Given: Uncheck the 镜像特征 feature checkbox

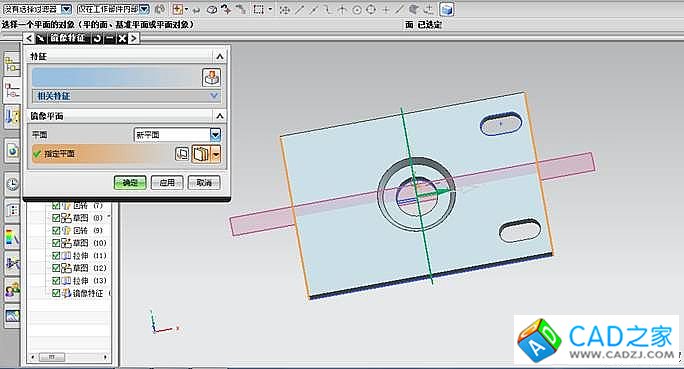Looking at the screenshot, I should (x=56, y=293).
